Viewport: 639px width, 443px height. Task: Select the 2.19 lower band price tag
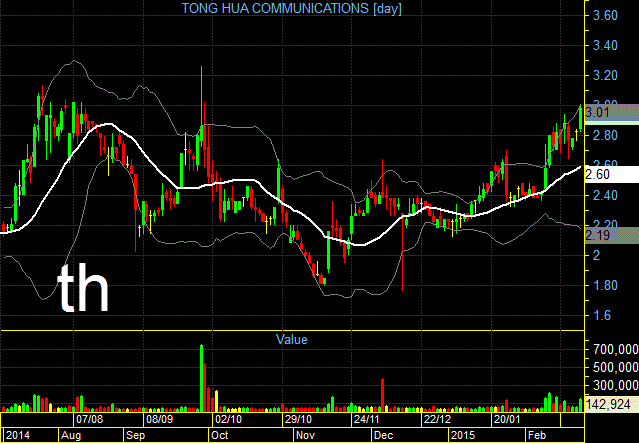coord(611,236)
